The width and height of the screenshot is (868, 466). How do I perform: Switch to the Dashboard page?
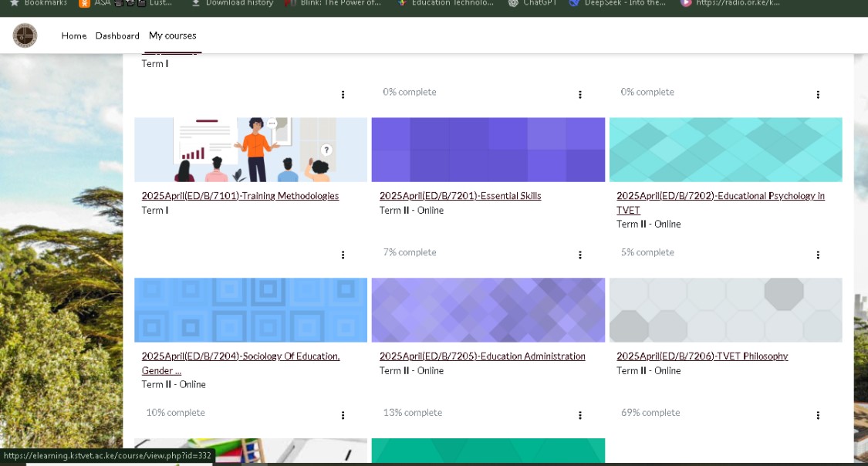[117, 36]
